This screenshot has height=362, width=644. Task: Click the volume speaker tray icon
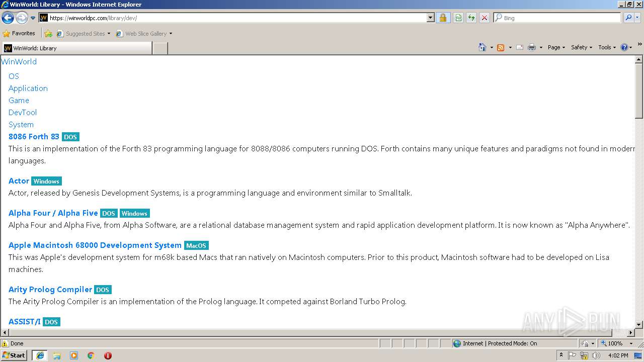click(596, 355)
